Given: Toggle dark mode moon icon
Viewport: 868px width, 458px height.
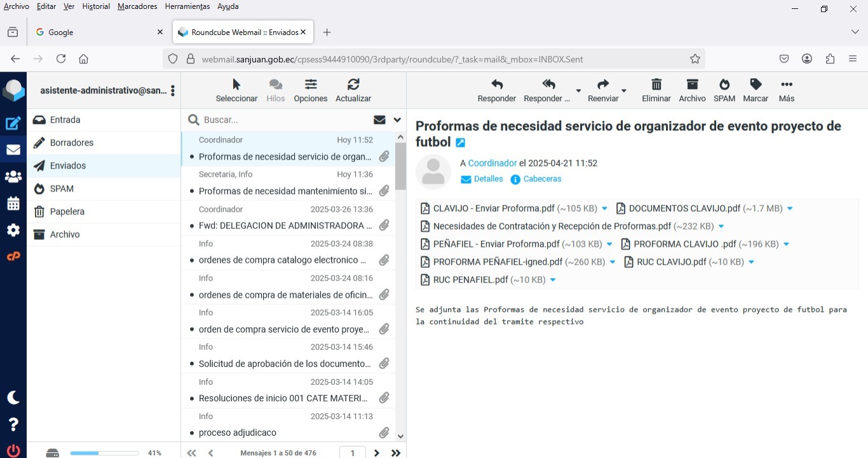Looking at the screenshot, I should click(x=13, y=398).
